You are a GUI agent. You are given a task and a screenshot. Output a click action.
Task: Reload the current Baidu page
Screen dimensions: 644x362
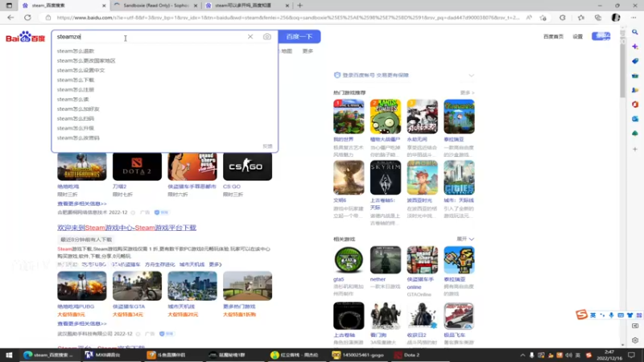(x=27, y=18)
